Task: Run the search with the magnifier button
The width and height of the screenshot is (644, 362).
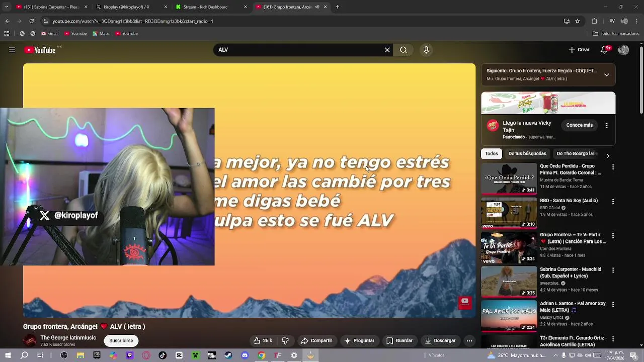Action: point(404,50)
